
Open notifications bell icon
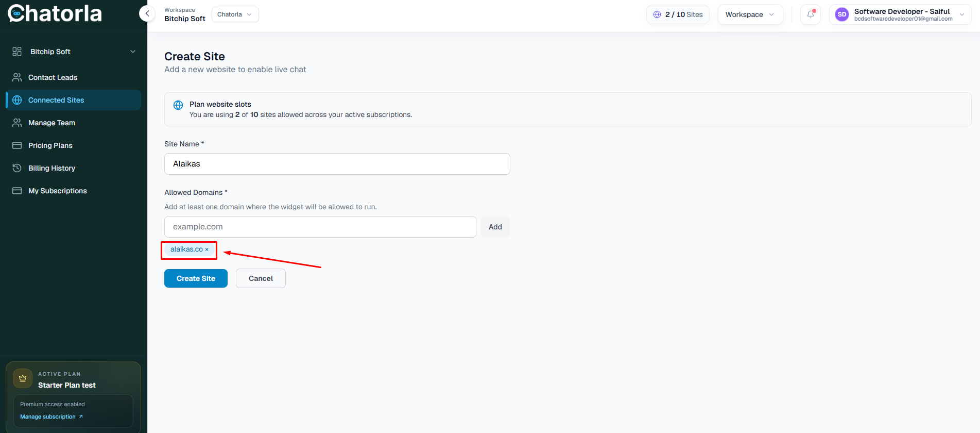click(x=811, y=14)
